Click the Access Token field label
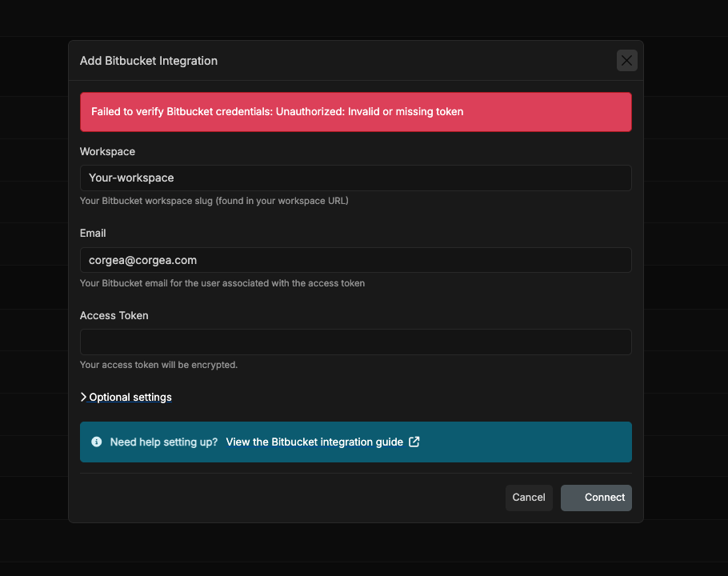The height and width of the screenshot is (576, 728). click(x=114, y=316)
